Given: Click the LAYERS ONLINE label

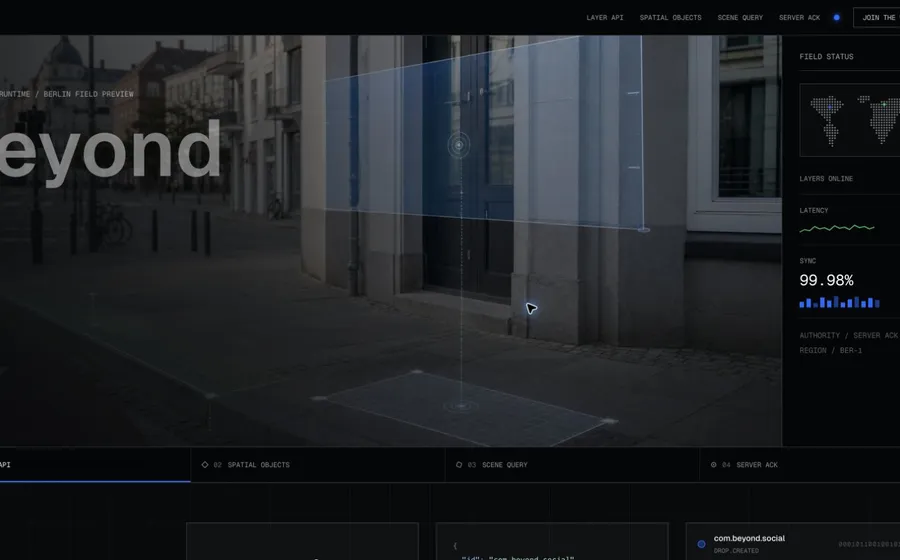Looking at the screenshot, I should click(x=826, y=178).
